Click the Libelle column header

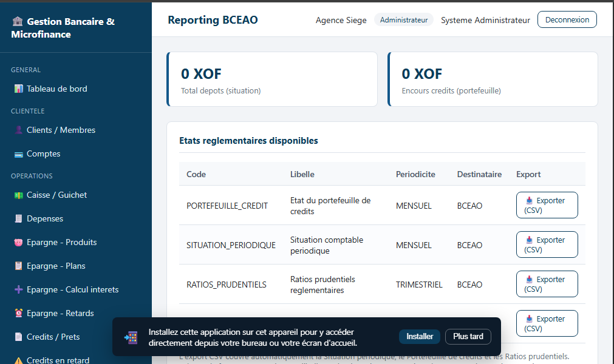[302, 174]
